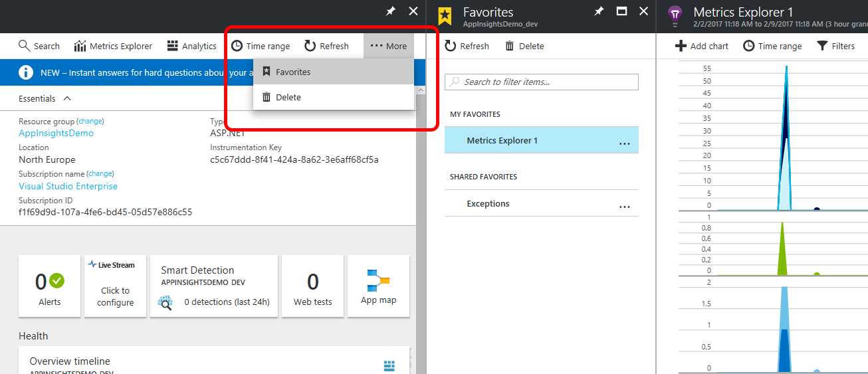The width and height of the screenshot is (868, 374).
Task: Open the Live Stream configure tile
Action: (116, 286)
